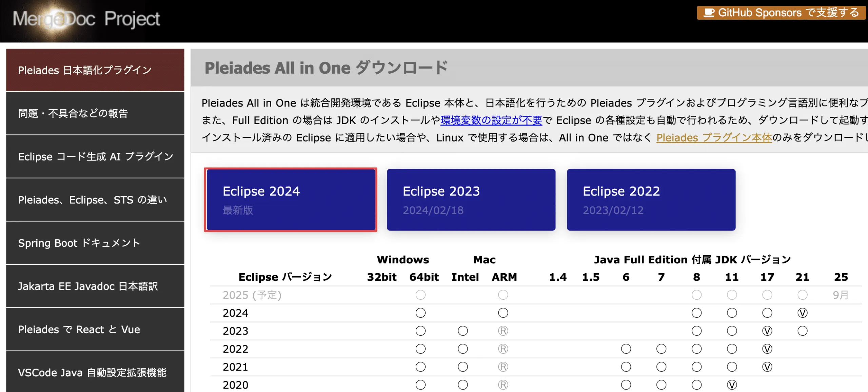The height and width of the screenshot is (392, 868).
Task: Click 2021 row JDK 8 circle
Action: coord(697,367)
